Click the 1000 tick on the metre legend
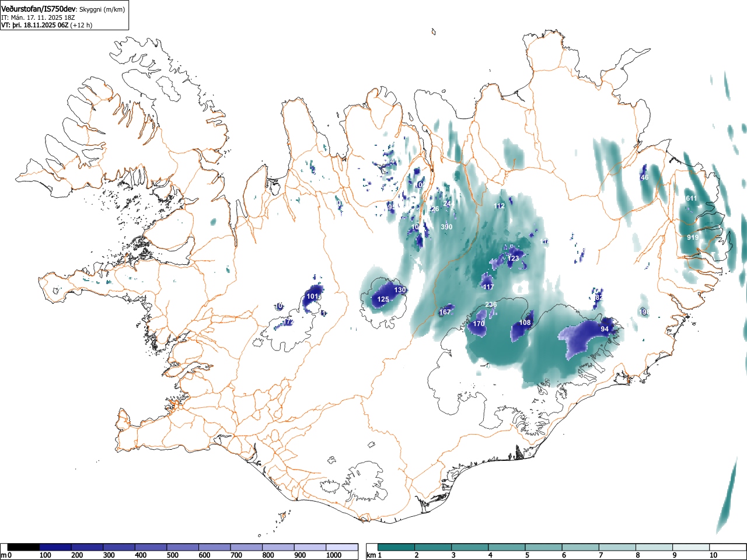This screenshot has height=560, width=747. (x=334, y=555)
